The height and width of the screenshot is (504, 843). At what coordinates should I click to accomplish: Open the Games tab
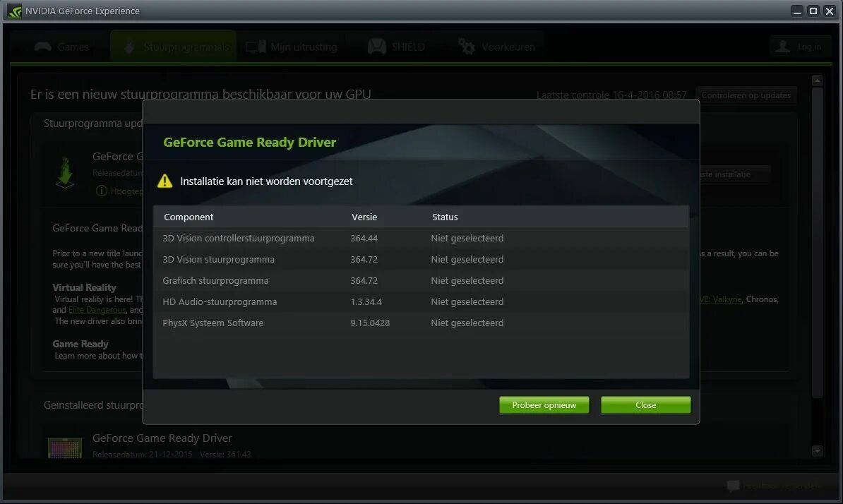61,47
